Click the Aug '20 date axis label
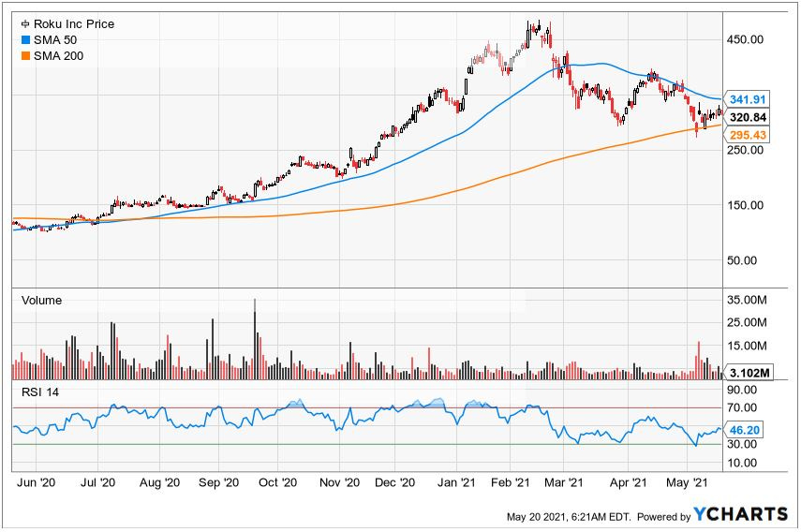 [x=159, y=482]
